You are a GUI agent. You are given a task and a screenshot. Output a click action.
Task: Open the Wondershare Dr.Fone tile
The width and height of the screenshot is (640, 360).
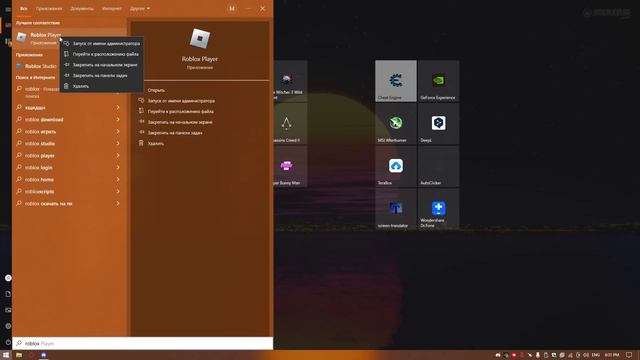click(x=438, y=209)
